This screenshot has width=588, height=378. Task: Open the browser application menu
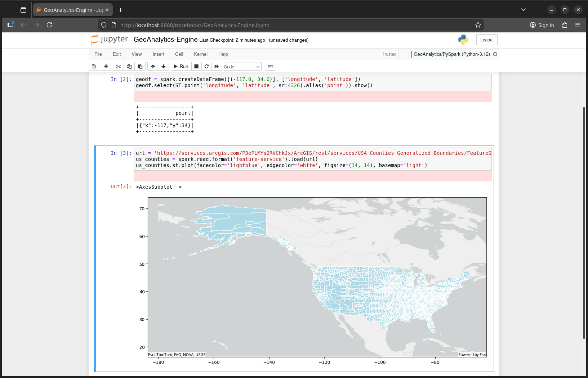(578, 25)
